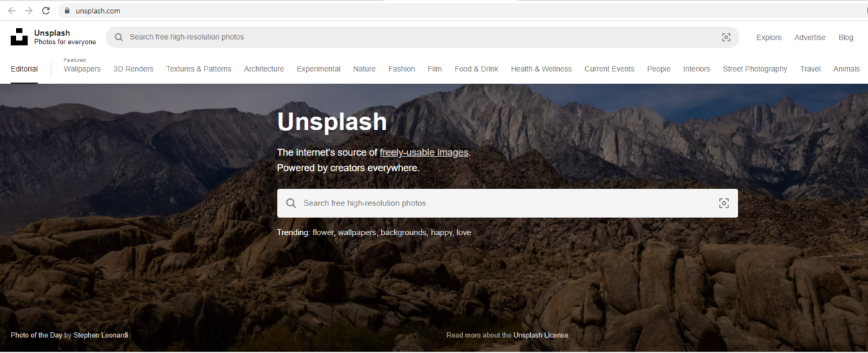Open the Advertise link
This screenshot has width=868, height=353.
click(810, 38)
